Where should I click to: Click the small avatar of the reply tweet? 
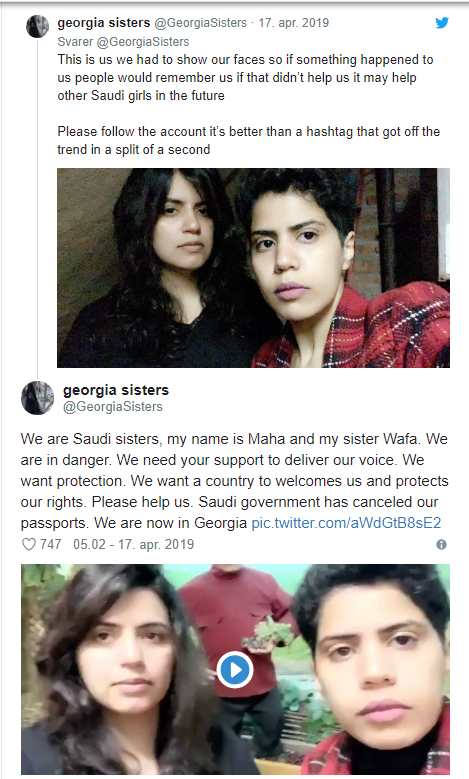pos(37,26)
